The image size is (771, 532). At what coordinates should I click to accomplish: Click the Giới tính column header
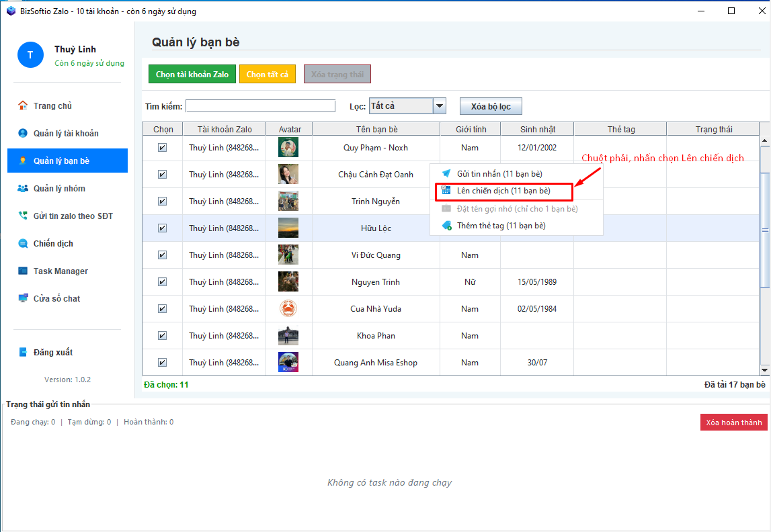pyautogui.click(x=471, y=129)
